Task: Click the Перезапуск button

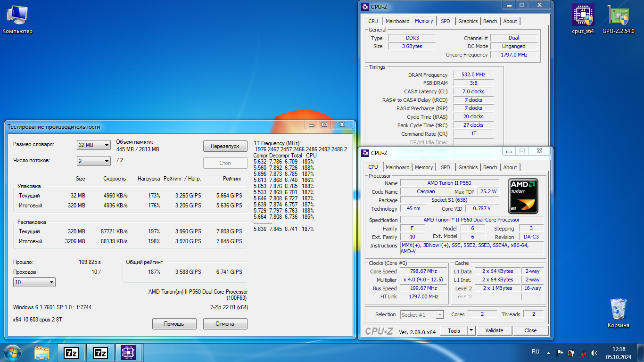Action: 225,146
